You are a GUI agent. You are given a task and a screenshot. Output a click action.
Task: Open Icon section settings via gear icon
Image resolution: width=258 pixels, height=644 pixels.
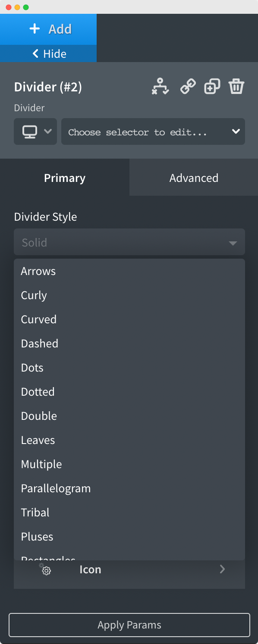click(46, 570)
